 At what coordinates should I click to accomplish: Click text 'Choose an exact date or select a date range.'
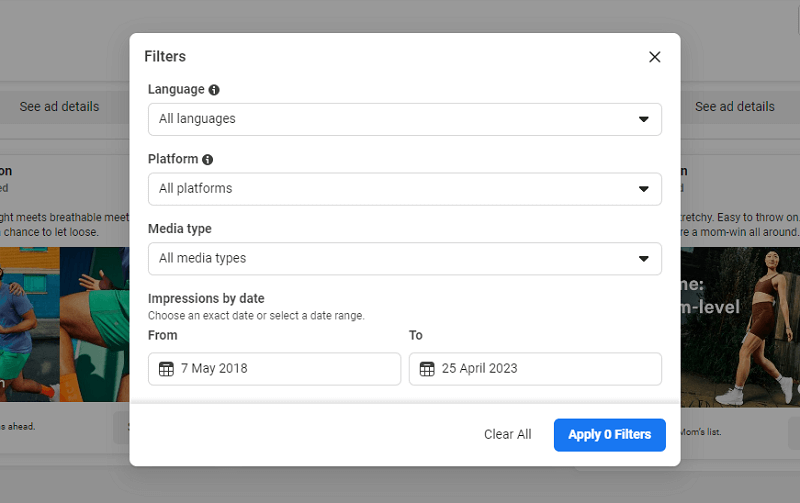(x=256, y=316)
